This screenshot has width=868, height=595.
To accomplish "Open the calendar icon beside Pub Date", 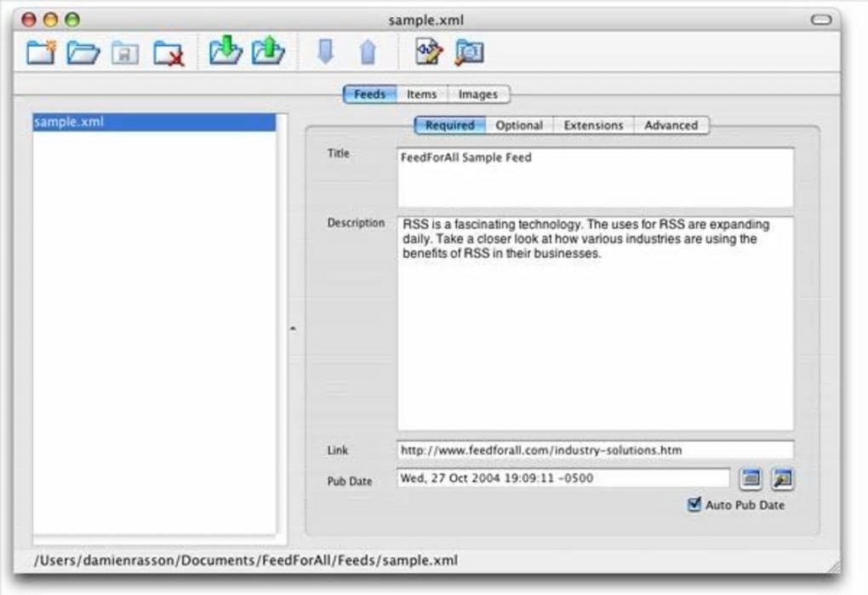I will click(x=751, y=478).
